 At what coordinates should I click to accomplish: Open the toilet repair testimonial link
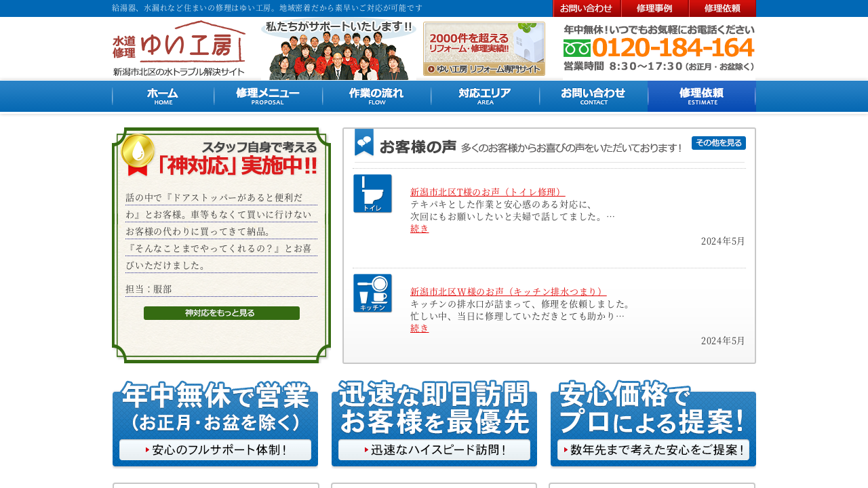pyautogui.click(x=488, y=192)
